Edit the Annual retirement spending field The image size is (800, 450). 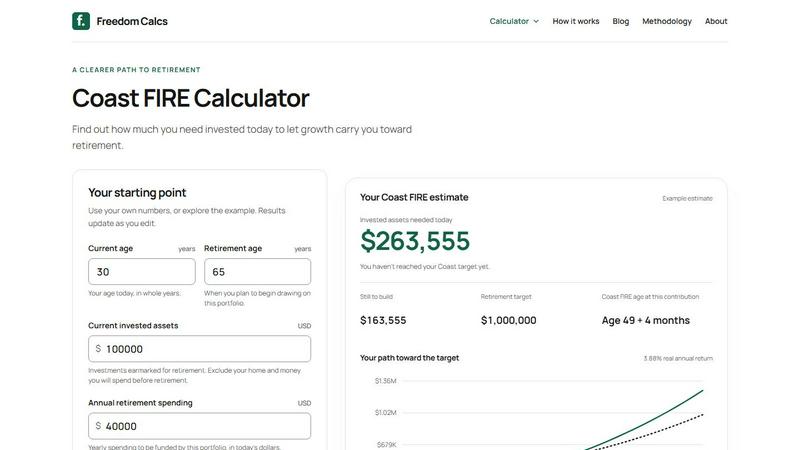tap(199, 426)
